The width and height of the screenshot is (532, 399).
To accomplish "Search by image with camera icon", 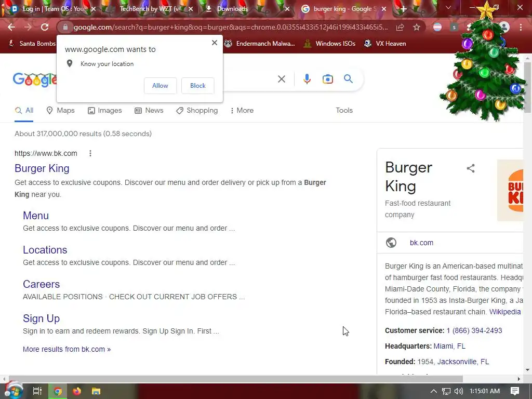I will [327, 79].
